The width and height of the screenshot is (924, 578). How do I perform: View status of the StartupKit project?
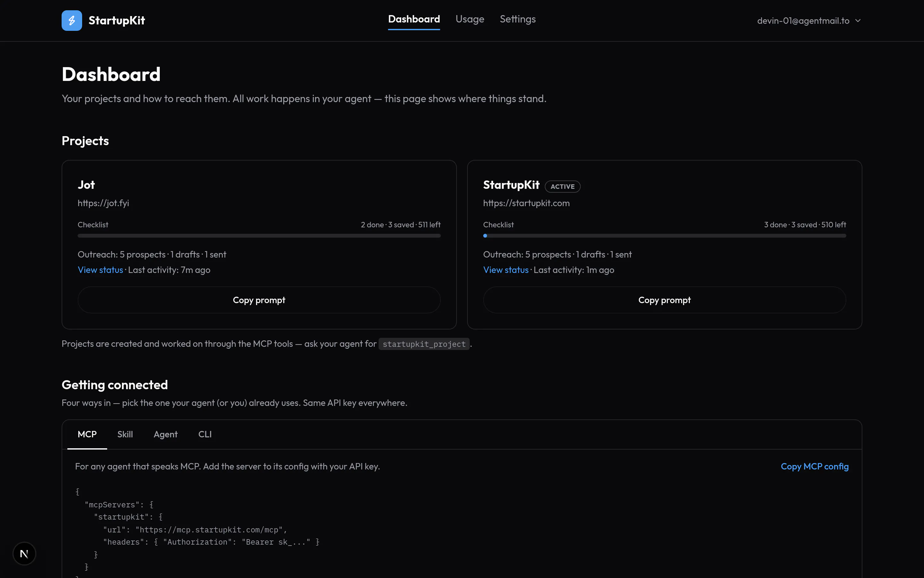[506, 270]
